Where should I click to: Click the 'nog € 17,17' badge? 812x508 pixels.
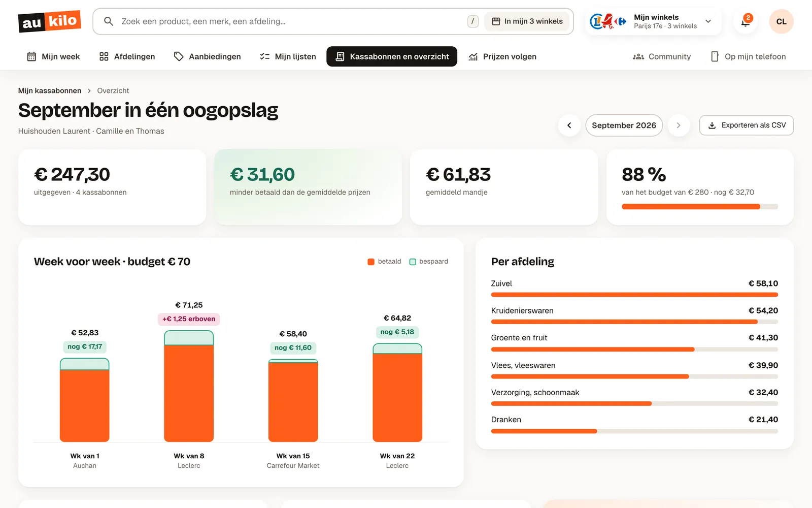85,347
